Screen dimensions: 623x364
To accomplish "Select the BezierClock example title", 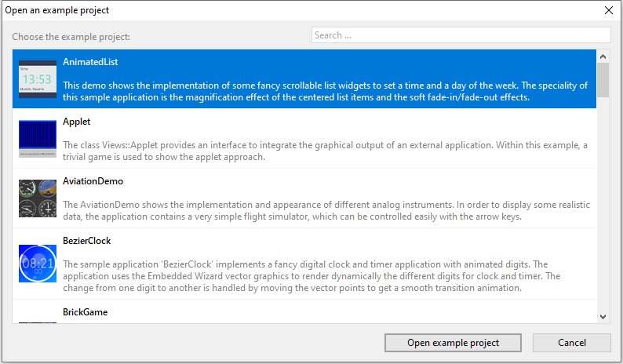I will coord(86,241).
